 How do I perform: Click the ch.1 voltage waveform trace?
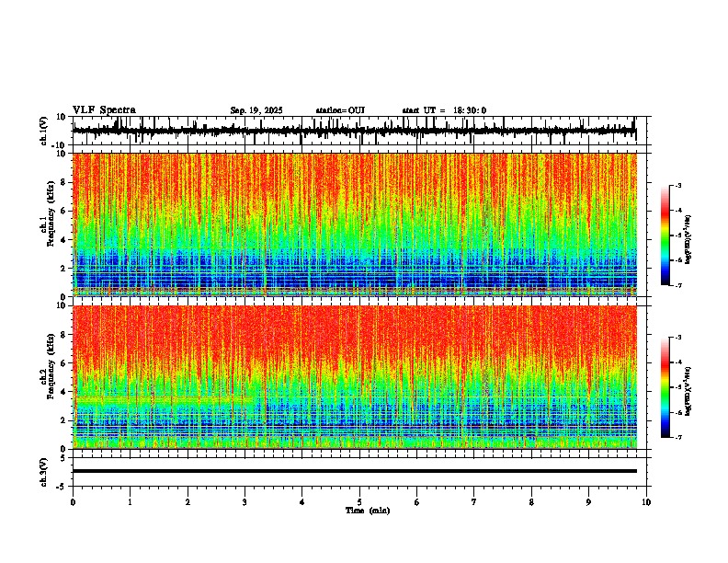click(355, 131)
